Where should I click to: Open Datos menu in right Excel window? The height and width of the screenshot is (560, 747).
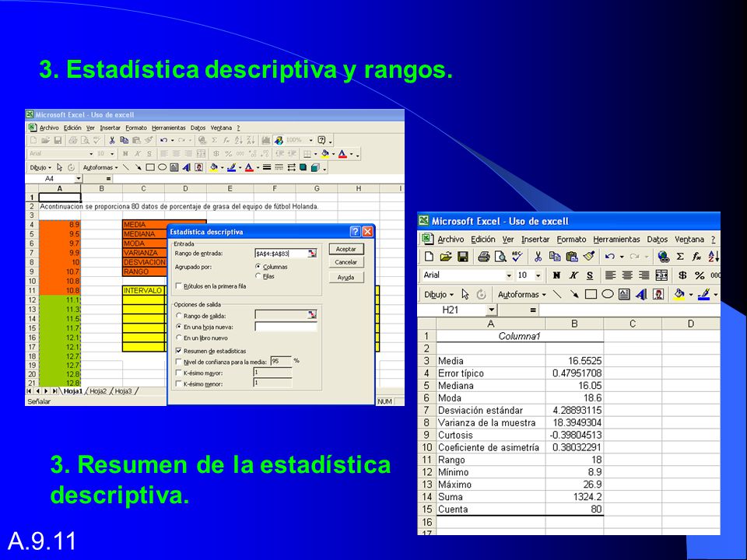click(x=657, y=240)
